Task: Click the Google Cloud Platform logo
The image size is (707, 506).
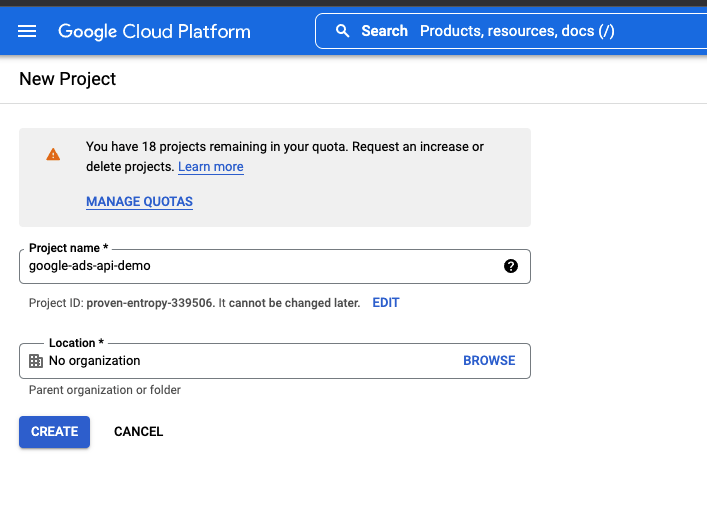Action: pyautogui.click(x=154, y=32)
